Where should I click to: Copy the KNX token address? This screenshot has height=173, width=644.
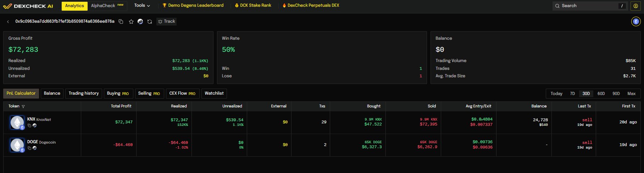click(29, 125)
